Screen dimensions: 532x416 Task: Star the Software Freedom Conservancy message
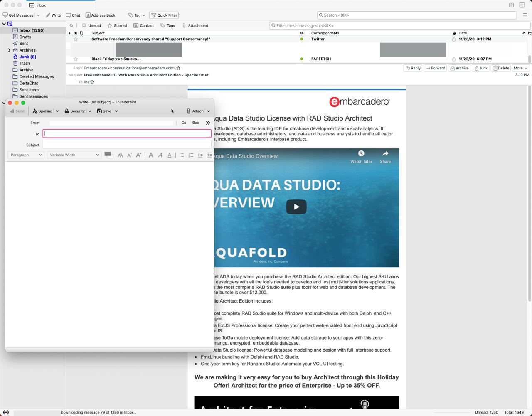76,39
